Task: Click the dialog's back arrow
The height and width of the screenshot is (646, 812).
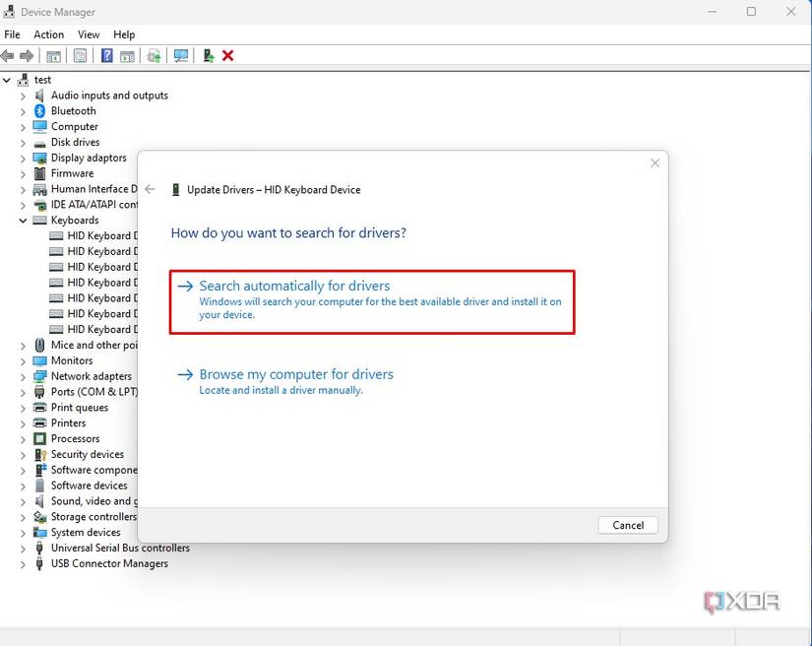Action: [151, 189]
